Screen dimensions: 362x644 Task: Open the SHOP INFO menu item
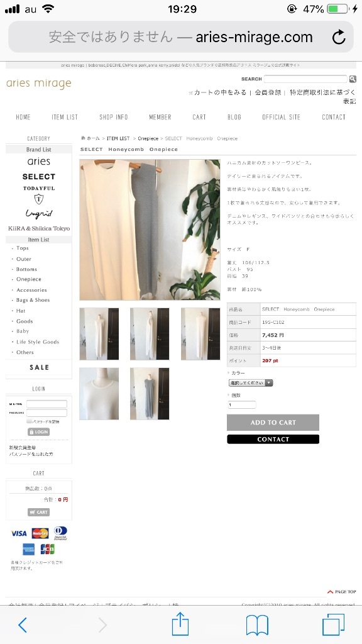[x=114, y=117]
